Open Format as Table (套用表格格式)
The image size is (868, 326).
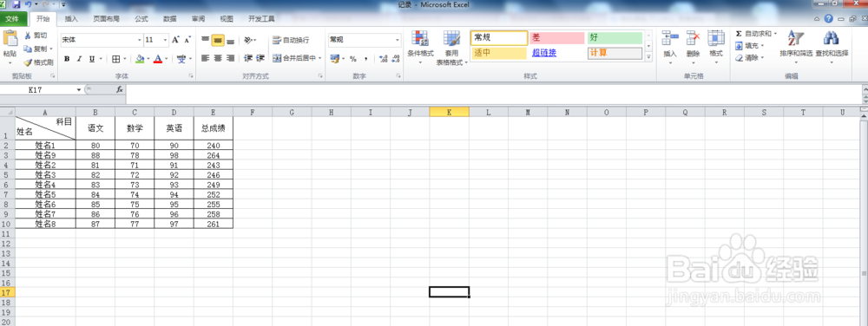(x=451, y=47)
